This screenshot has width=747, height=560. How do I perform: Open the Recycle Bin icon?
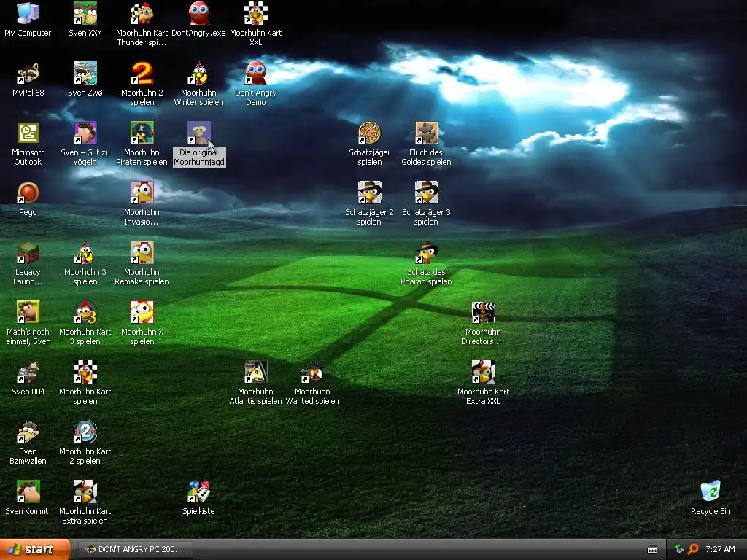click(711, 492)
